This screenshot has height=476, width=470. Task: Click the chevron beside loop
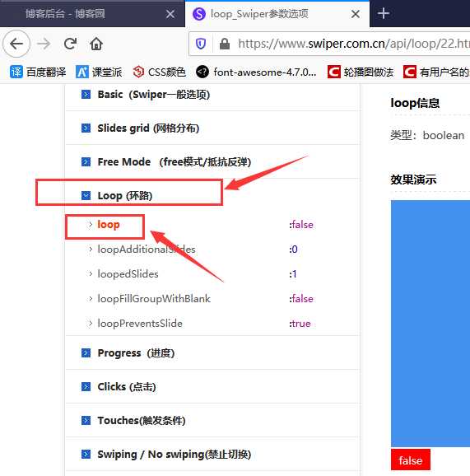point(90,225)
